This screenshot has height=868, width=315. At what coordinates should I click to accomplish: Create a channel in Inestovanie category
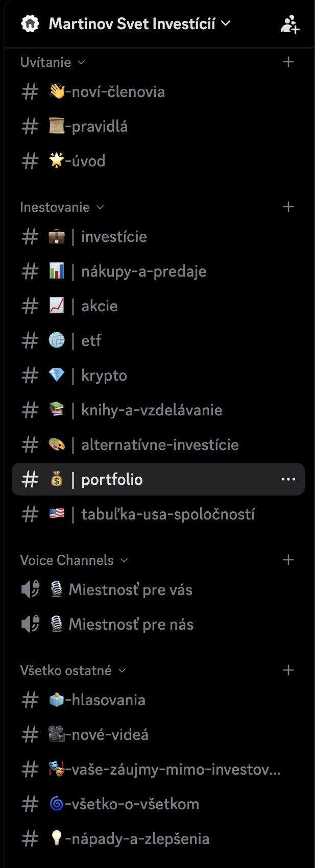click(288, 207)
